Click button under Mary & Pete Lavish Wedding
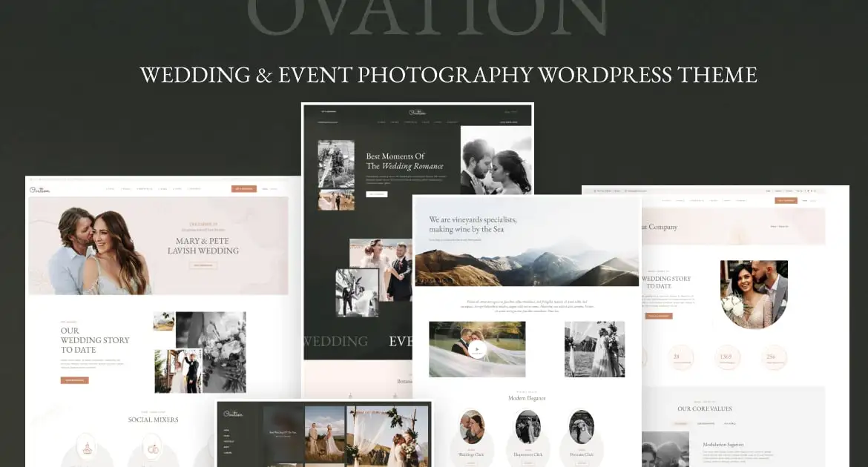 pyautogui.click(x=203, y=265)
